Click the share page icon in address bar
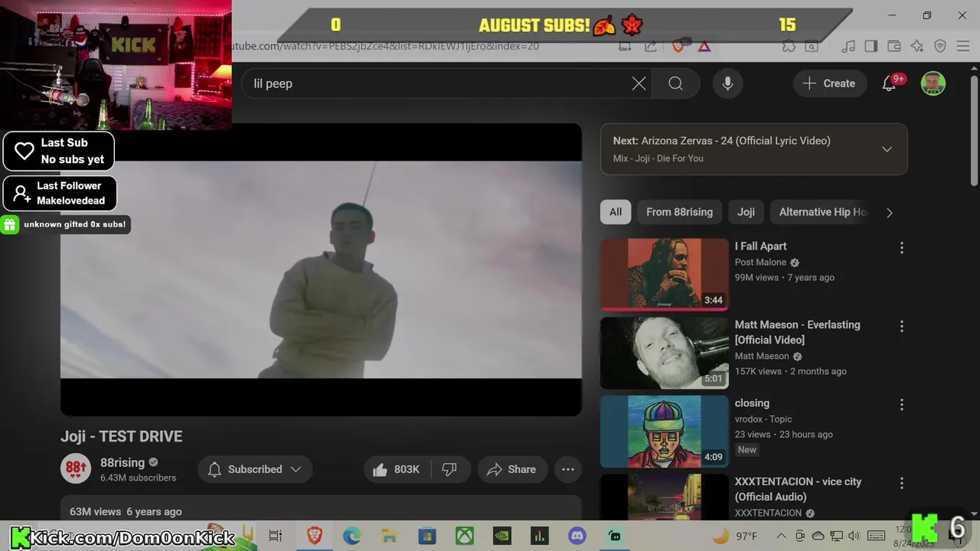The height and width of the screenshot is (551, 980). click(651, 46)
